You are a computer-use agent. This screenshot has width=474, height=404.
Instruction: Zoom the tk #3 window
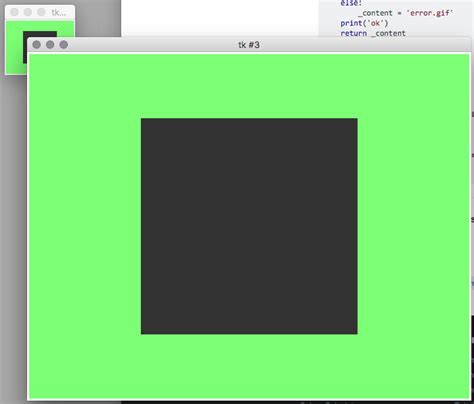(64, 45)
